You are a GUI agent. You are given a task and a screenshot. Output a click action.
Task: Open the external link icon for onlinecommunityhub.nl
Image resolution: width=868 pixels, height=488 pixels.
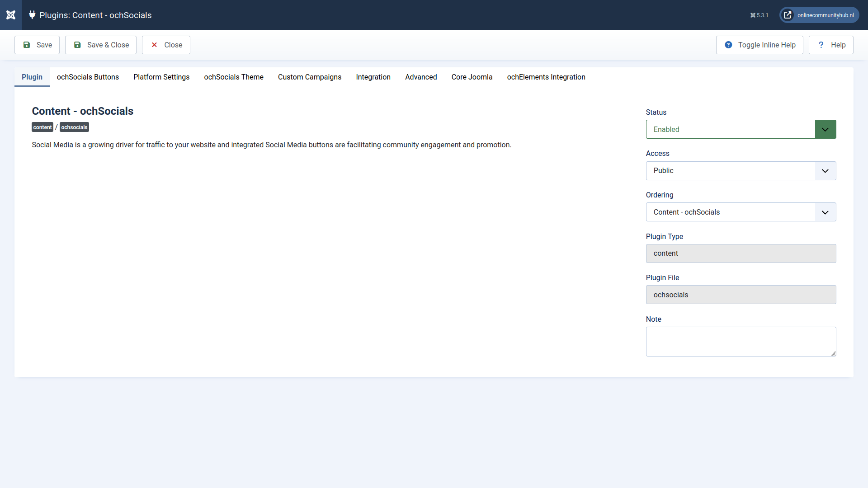tap(788, 15)
